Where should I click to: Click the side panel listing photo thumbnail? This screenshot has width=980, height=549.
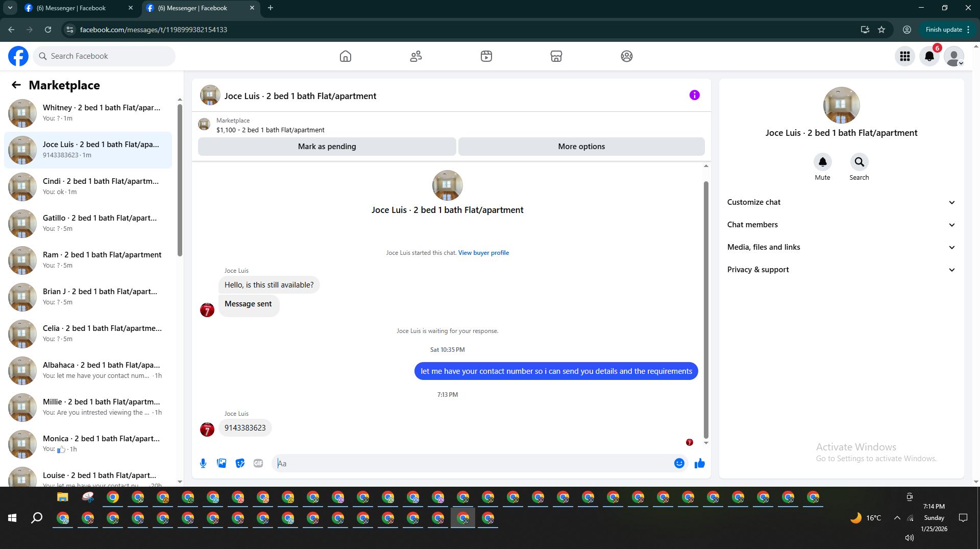(841, 105)
